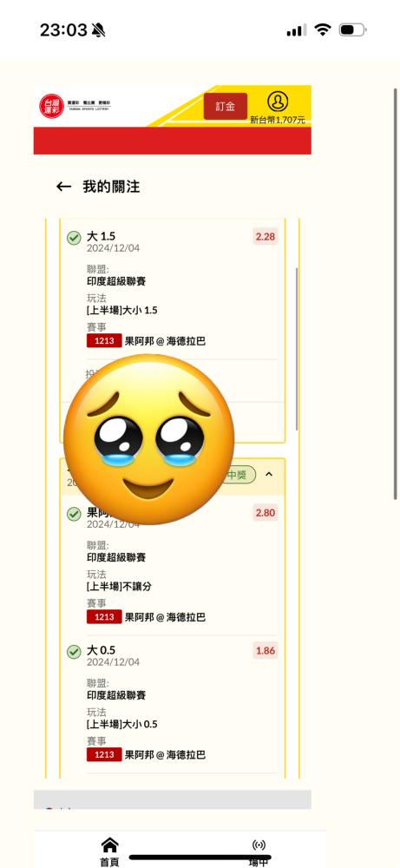This screenshot has width=400, height=868.
Task: Click the page scrollbar on the right edge
Action: pyautogui.click(x=395, y=293)
